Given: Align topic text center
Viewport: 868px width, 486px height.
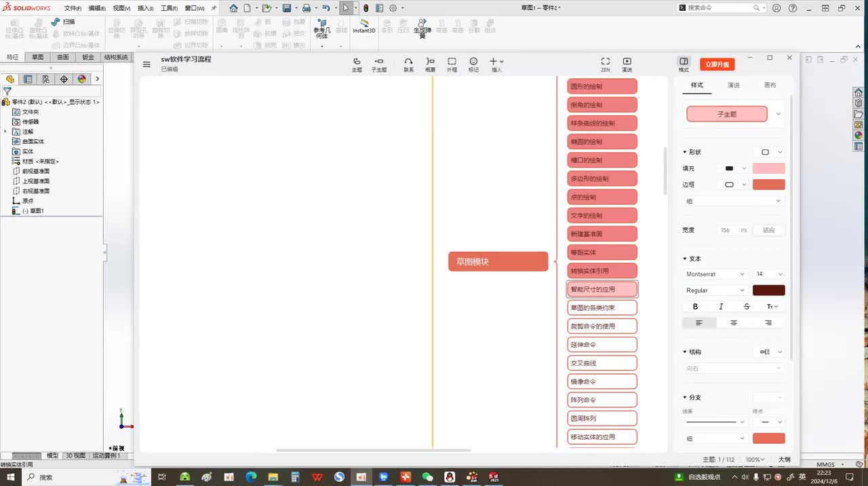Looking at the screenshot, I should pyautogui.click(x=734, y=323).
